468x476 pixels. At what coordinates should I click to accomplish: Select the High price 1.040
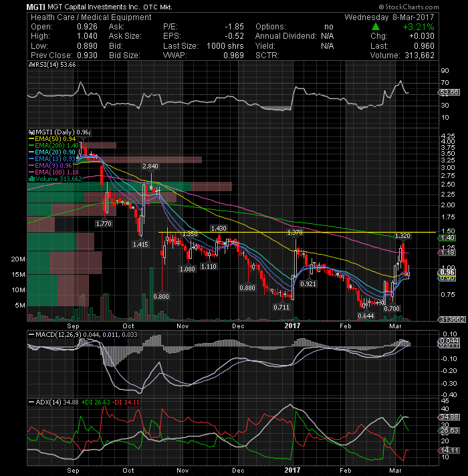click(87, 36)
